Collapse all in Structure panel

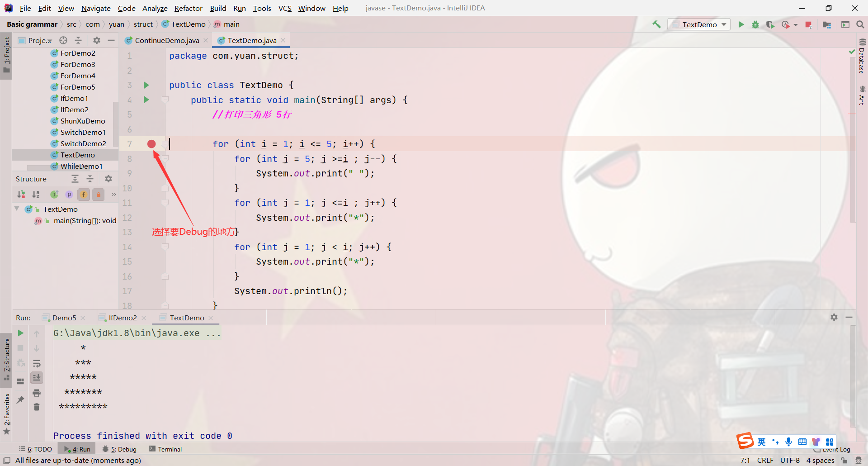click(90, 179)
